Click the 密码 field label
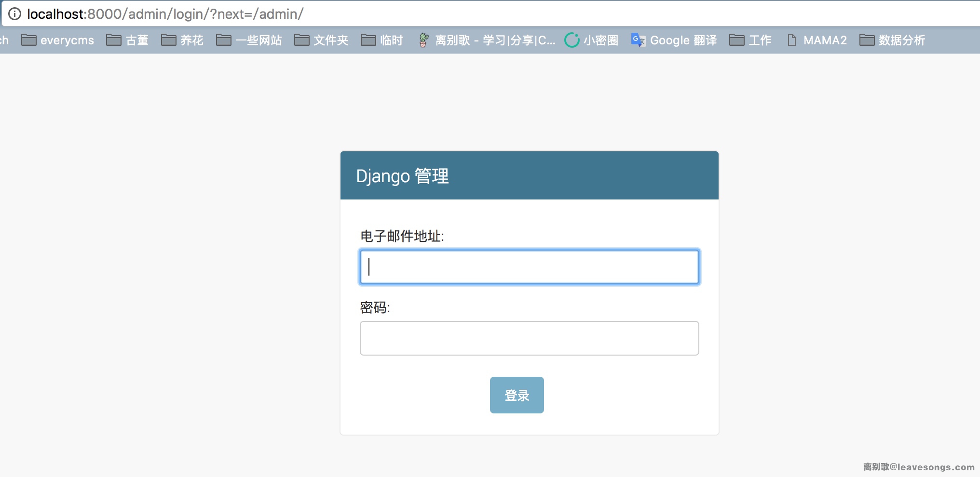Image resolution: width=980 pixels, height=477 pixels. (x=375, y=307)
